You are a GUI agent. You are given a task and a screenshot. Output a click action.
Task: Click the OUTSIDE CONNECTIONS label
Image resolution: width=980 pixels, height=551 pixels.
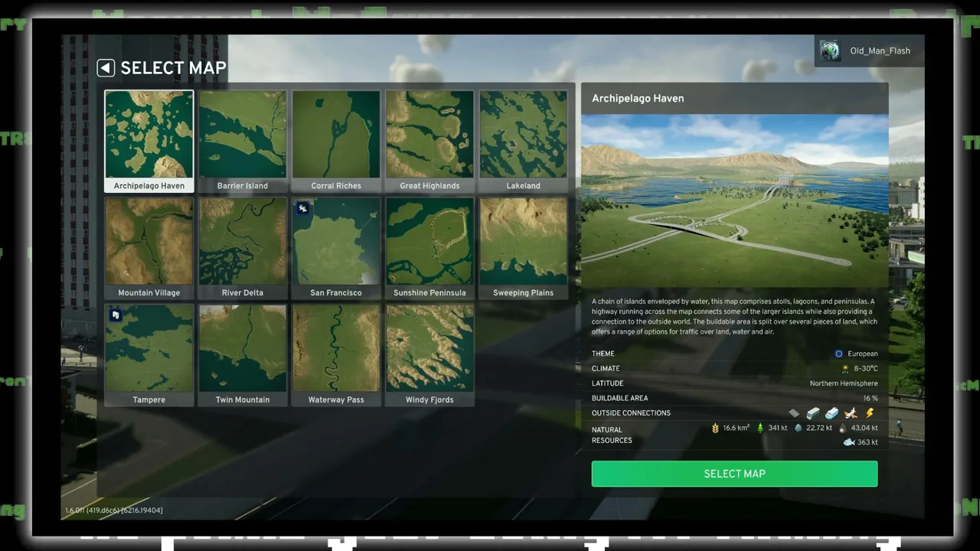pyautogui.click(x=631, y=413)
